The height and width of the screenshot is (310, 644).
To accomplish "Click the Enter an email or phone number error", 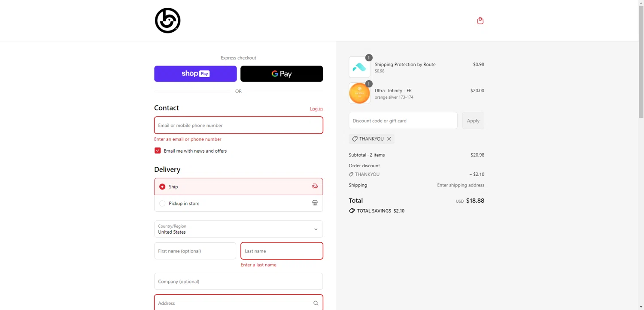I will click(x=188, y=139).
